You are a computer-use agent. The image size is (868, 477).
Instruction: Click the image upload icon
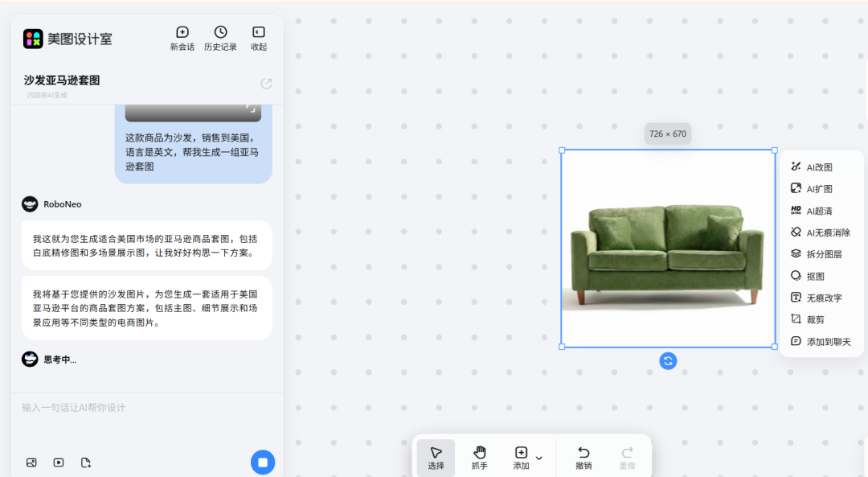tap(31, 463)
